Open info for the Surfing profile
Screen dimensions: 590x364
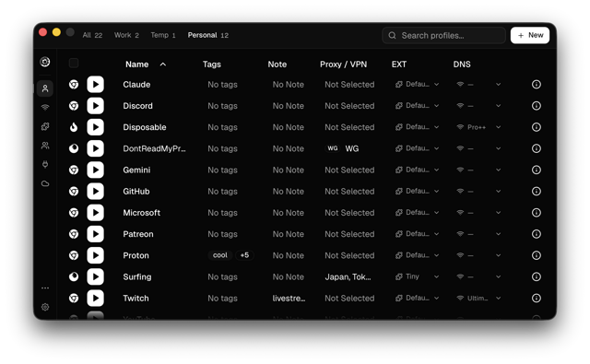pyautogui.click(x=537, y=276)
